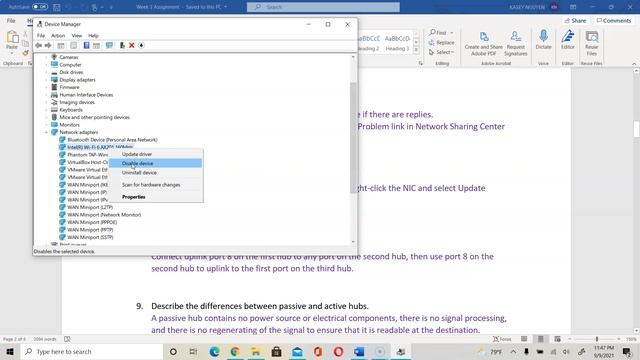Screen dimensions: 640x360
Task: Select WAN Miniport (Network Monitor) item
Action: (x=104, y=215)
